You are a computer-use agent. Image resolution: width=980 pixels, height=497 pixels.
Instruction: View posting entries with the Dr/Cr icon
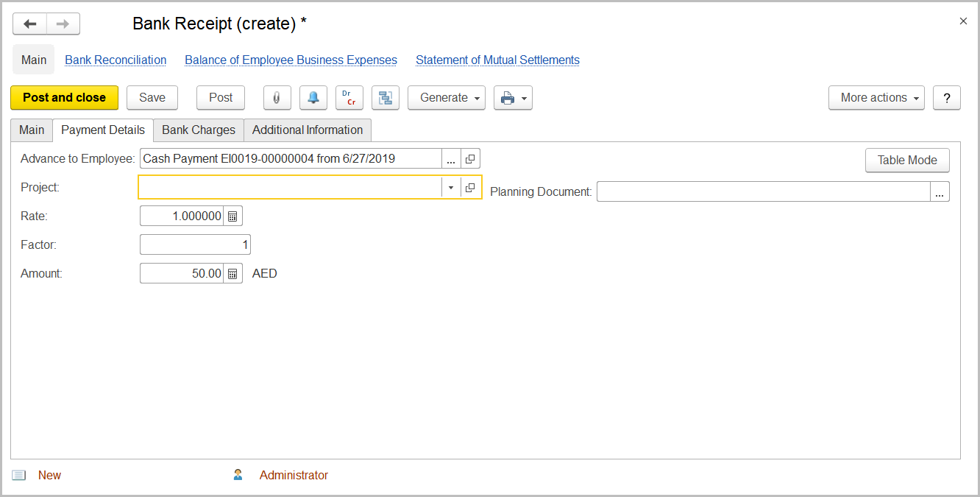coord(349,97)
